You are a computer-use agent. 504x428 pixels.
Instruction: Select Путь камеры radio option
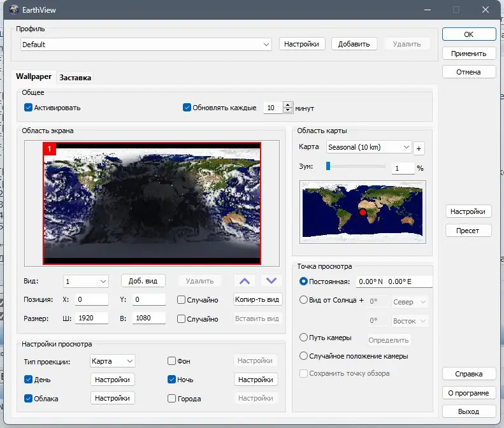point(303,338)
